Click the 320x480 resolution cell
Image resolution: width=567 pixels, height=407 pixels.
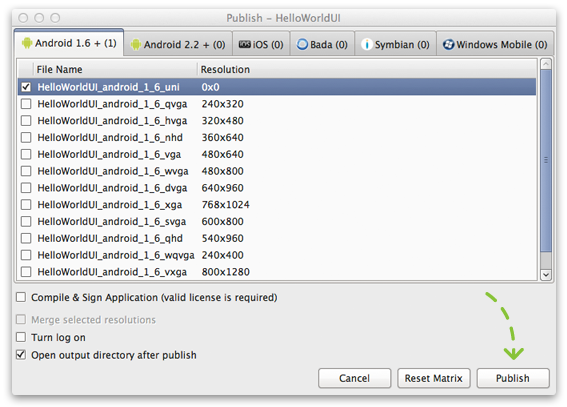222,120
